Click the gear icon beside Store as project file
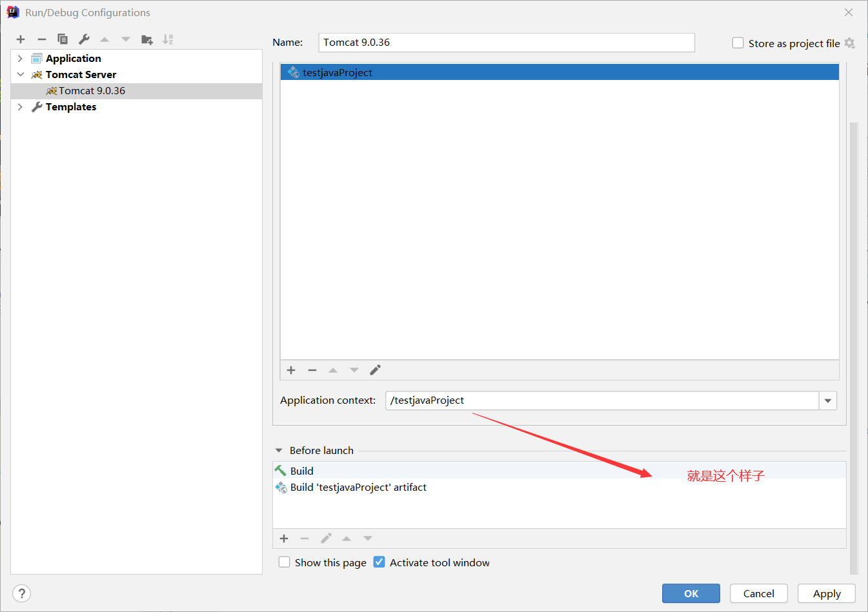Screen dimensions: 868x612 [849, 43]
